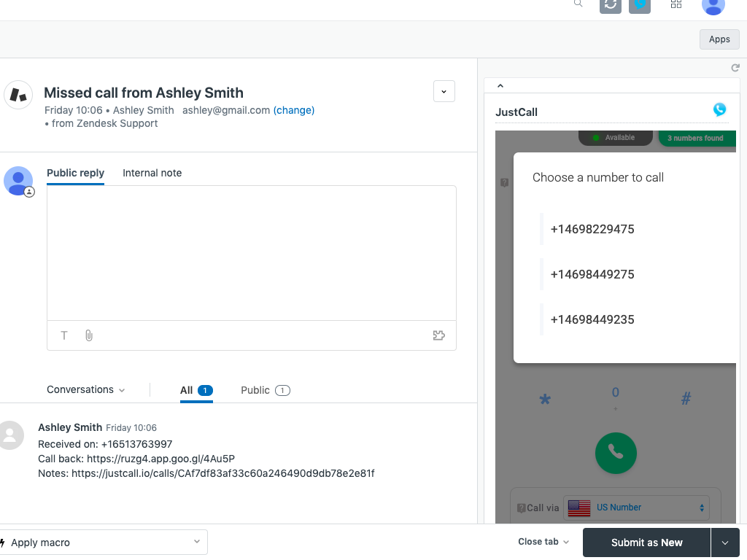Expand the Conversations filter dropdown

coord(86,390)
